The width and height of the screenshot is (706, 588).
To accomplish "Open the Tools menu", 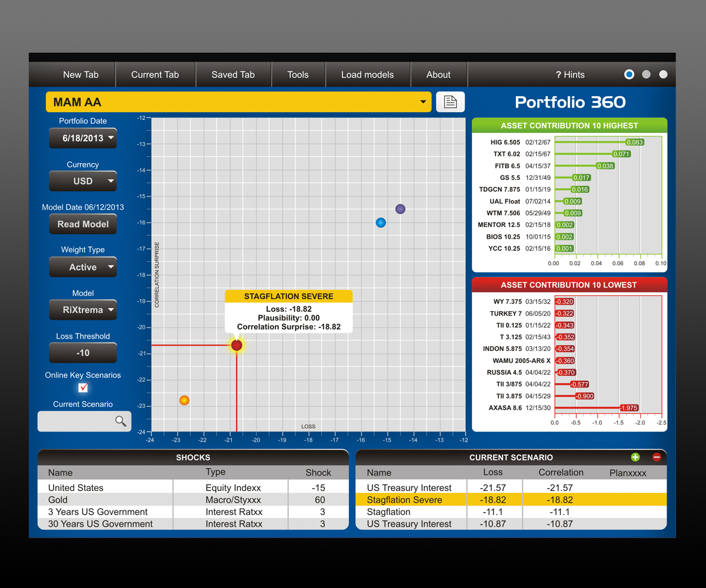I will pos(298,75).
